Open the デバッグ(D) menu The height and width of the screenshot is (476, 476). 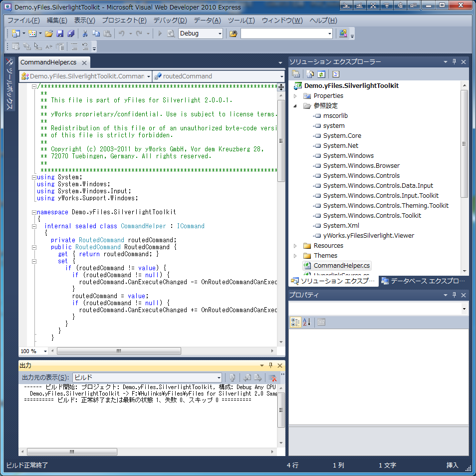tap(170, 20)
